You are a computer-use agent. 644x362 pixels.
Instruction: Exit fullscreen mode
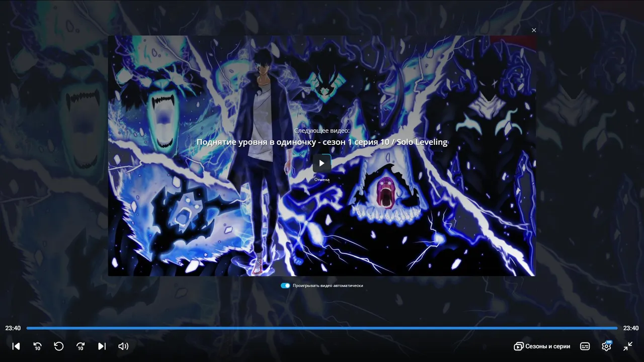point(628,346)
